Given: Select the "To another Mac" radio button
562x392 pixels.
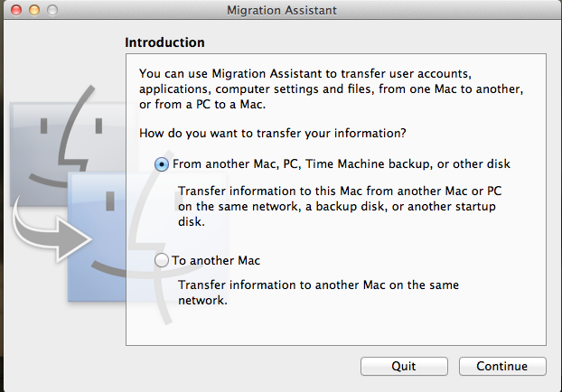Looking at the screenshot, I should 162,260.
